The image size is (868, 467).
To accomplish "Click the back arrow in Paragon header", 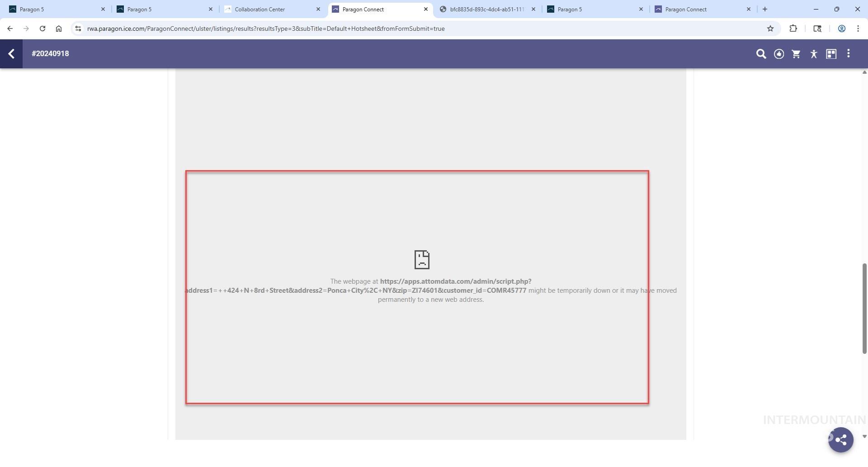I will tap(11, 54).
